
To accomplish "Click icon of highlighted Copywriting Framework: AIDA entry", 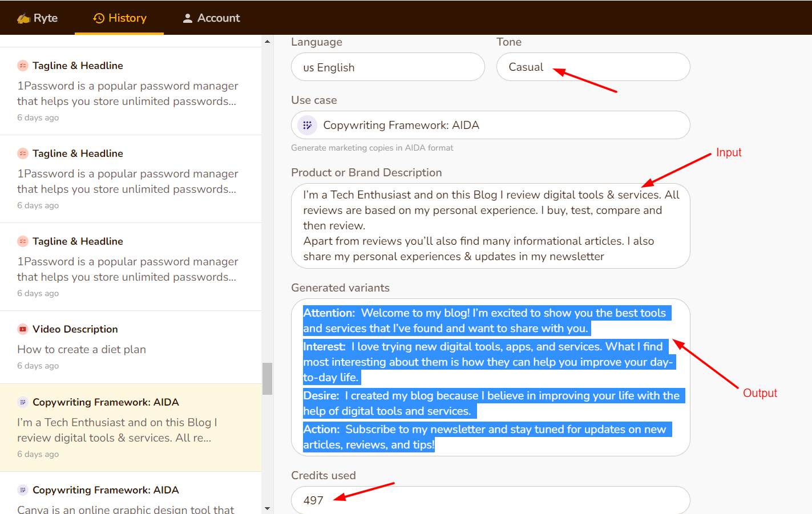I will click(x=23, y=402).
